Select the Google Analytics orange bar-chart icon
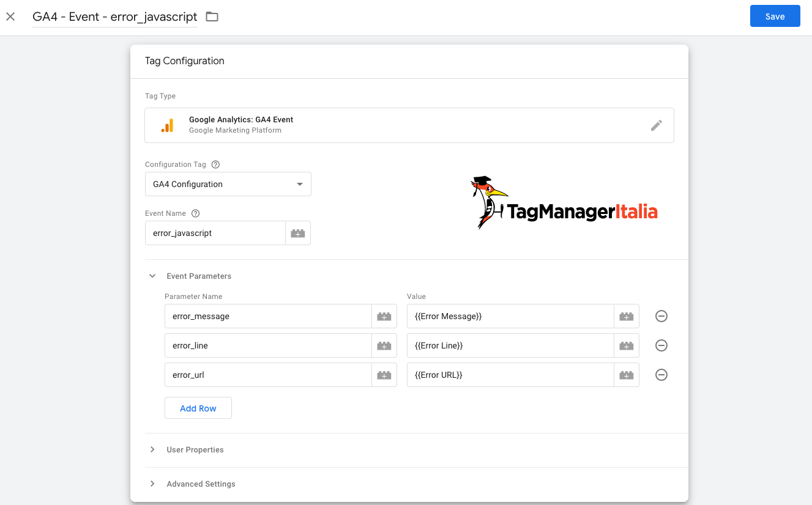 167,125
